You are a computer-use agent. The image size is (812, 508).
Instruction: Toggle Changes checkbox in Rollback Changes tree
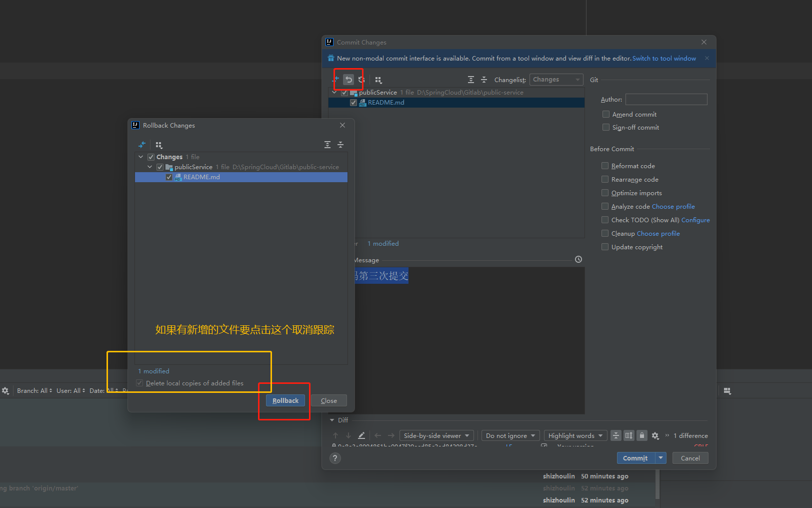click(x=151, y=157)
